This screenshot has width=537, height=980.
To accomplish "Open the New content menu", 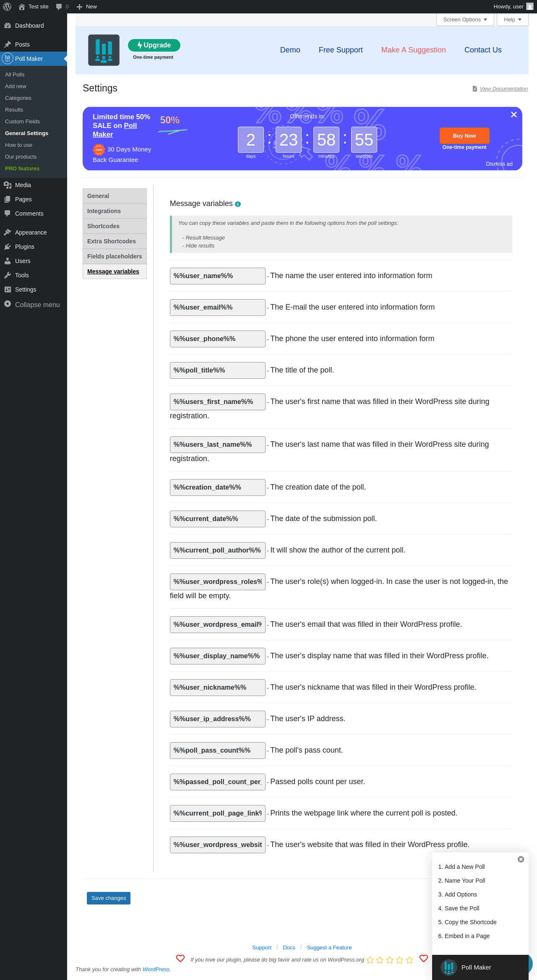I will point(87,7).
